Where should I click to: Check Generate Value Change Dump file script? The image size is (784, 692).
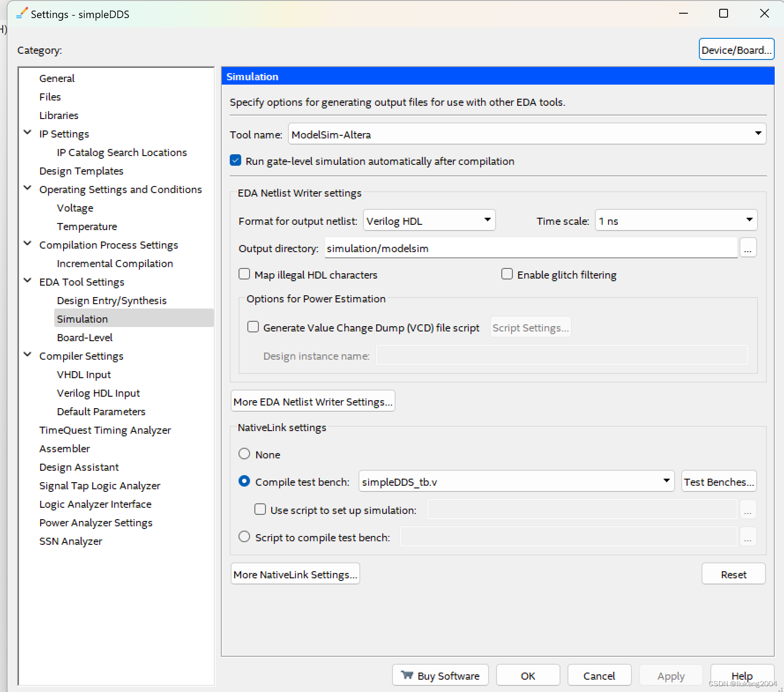tap(253, 327)
